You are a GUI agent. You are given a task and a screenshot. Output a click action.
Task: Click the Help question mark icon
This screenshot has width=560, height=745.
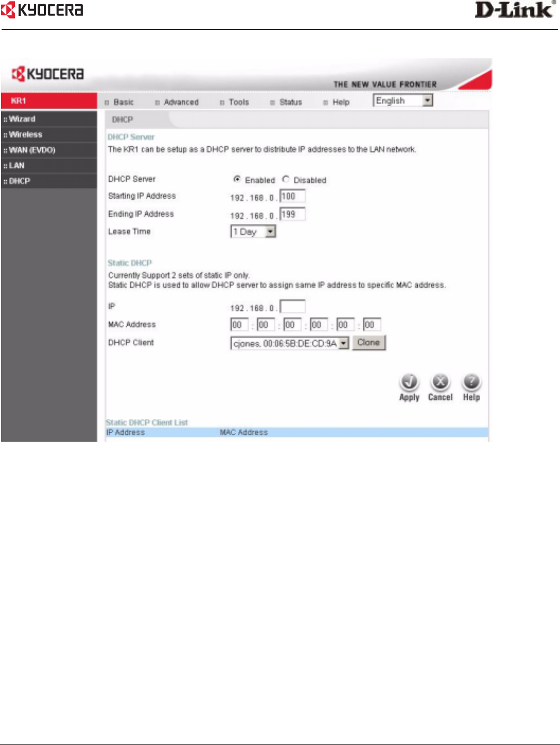pyautogui.click(x=471, y=382)
